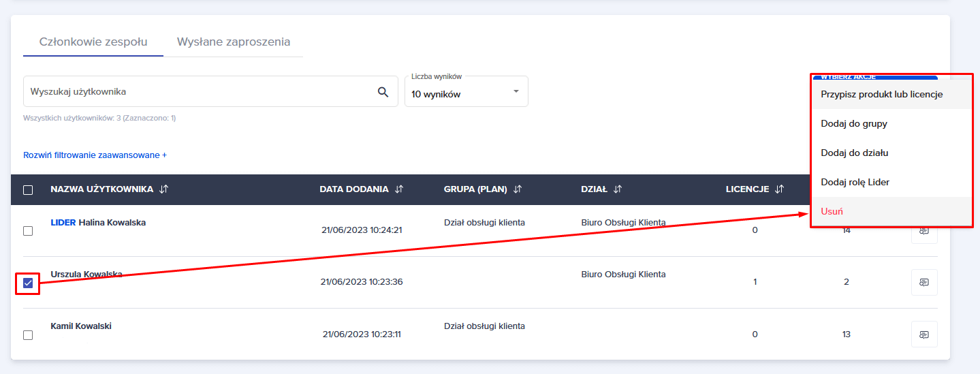Click action icon in Kamil Kowalski row

(924, 334)
